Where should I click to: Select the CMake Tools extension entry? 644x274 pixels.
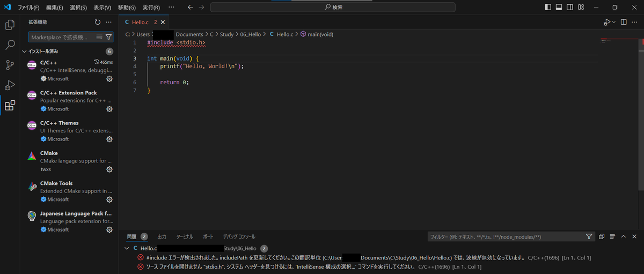click(x=68, y=191)
